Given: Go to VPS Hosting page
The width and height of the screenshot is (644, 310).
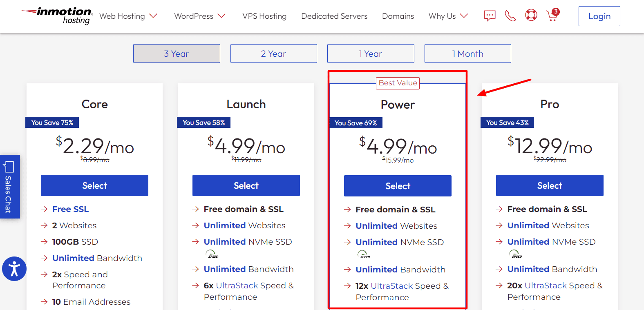Looking at the screenshot, I should 264,16.
